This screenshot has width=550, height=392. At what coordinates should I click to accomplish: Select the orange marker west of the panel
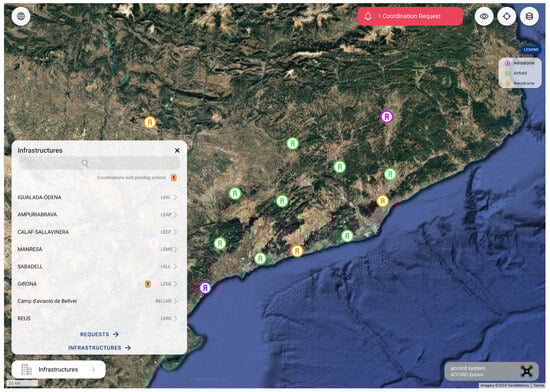click(x=150, y=122)
